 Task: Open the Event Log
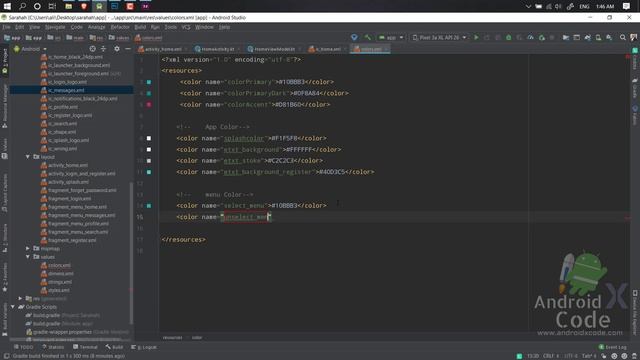613,347
